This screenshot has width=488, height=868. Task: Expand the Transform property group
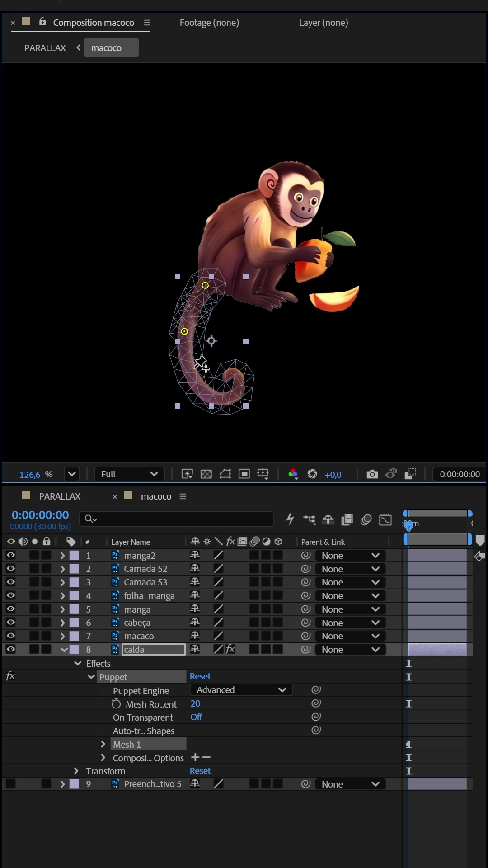coord(76,771)
